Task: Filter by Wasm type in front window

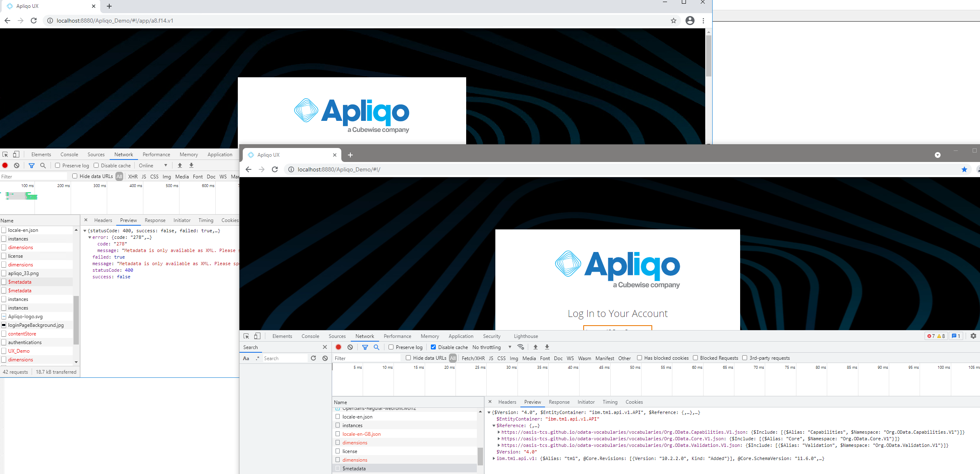Action: point(584,358)
